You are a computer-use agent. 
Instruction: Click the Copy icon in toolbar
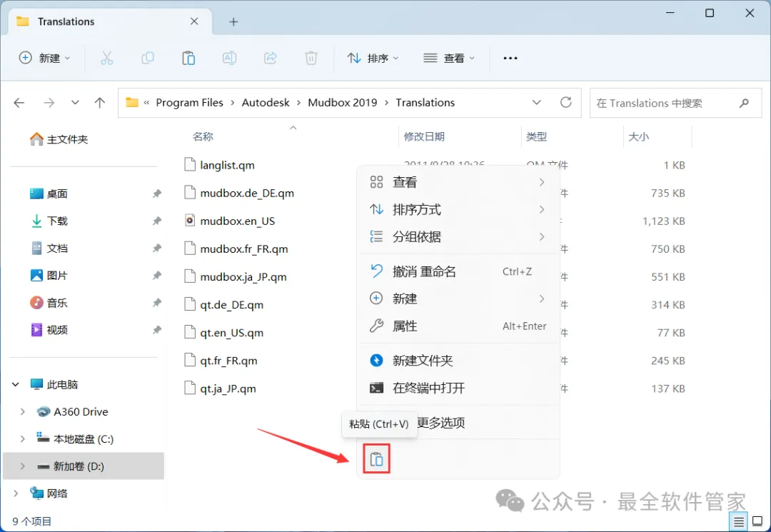tap(148, 58)
